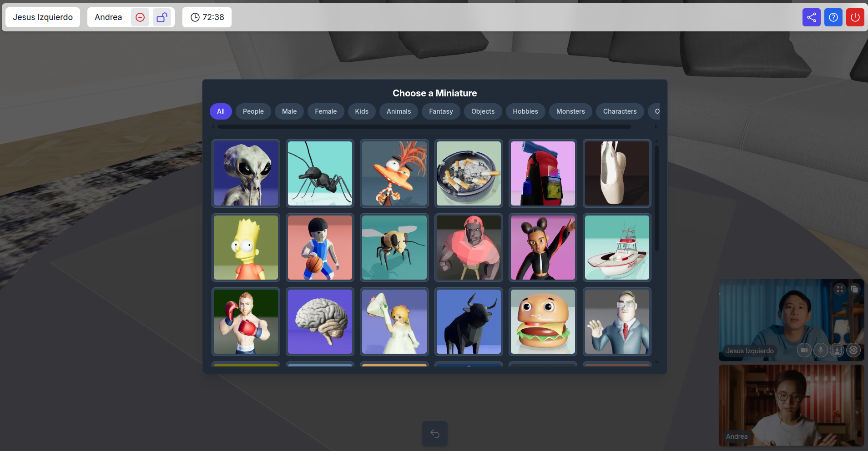Click the share session icon
Viewport: 868px width, 451px height.
(811, 17)
